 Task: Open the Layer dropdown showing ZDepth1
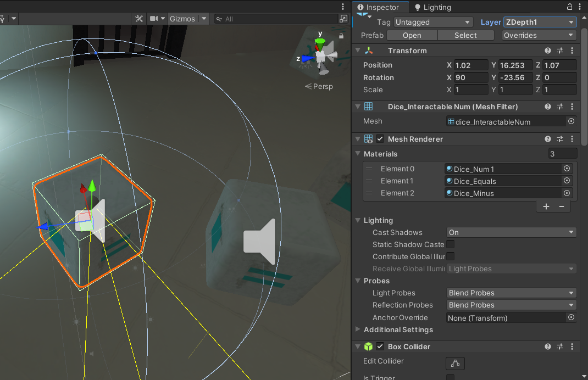(x=540, y=22)
